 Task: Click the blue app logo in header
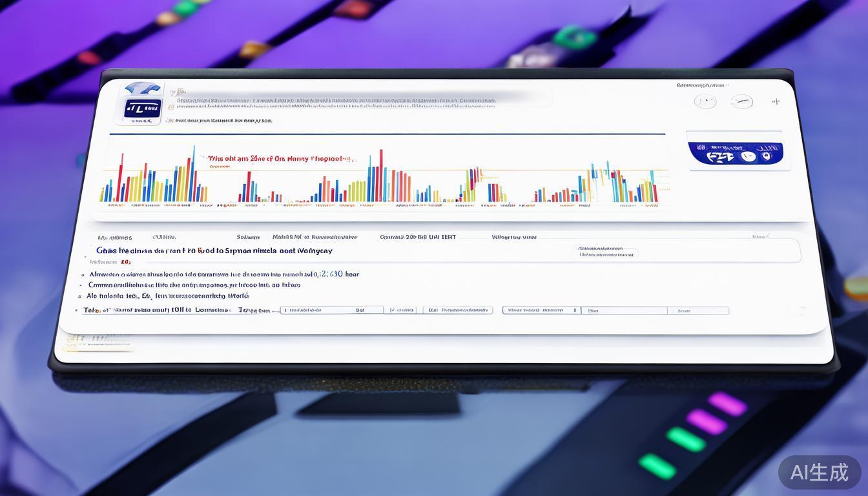click(x=141, y=108)
